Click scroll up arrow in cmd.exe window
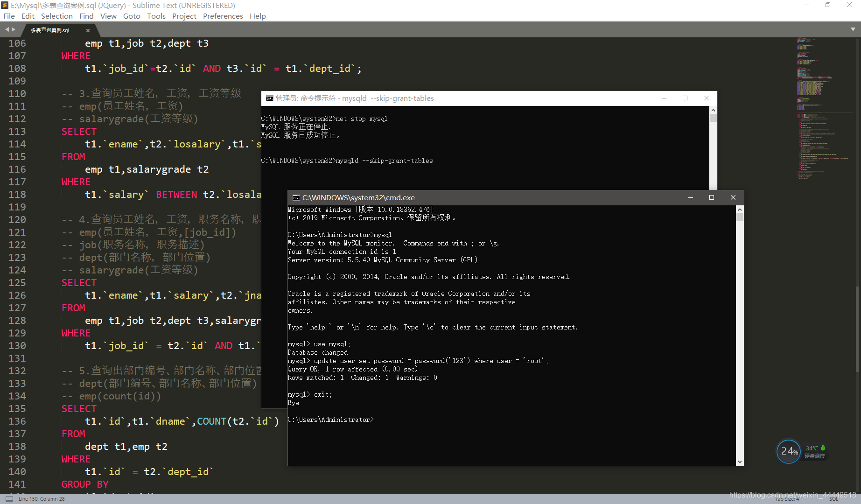Screen dimensions: 861x504 (740, 210)
